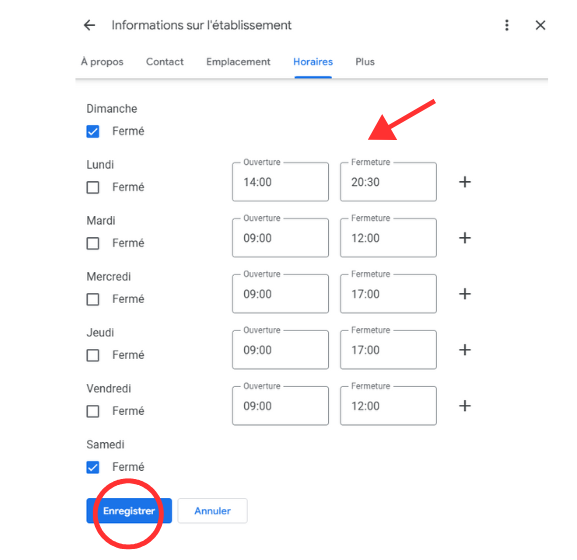Add another hours slot for Vendredi
Image resolution: width=577 pixels, height=560 pixels.
coord(465,405)
